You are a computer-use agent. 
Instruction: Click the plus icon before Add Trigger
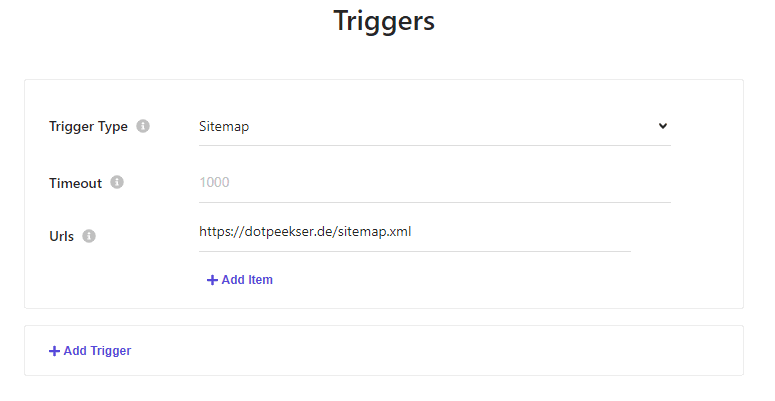click(54, 351)
